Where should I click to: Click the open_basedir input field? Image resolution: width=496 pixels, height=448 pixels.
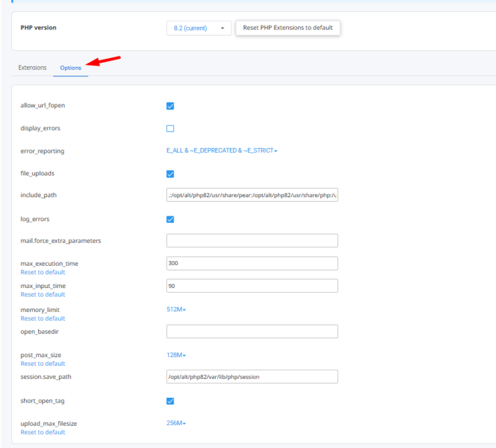point(252,331)
